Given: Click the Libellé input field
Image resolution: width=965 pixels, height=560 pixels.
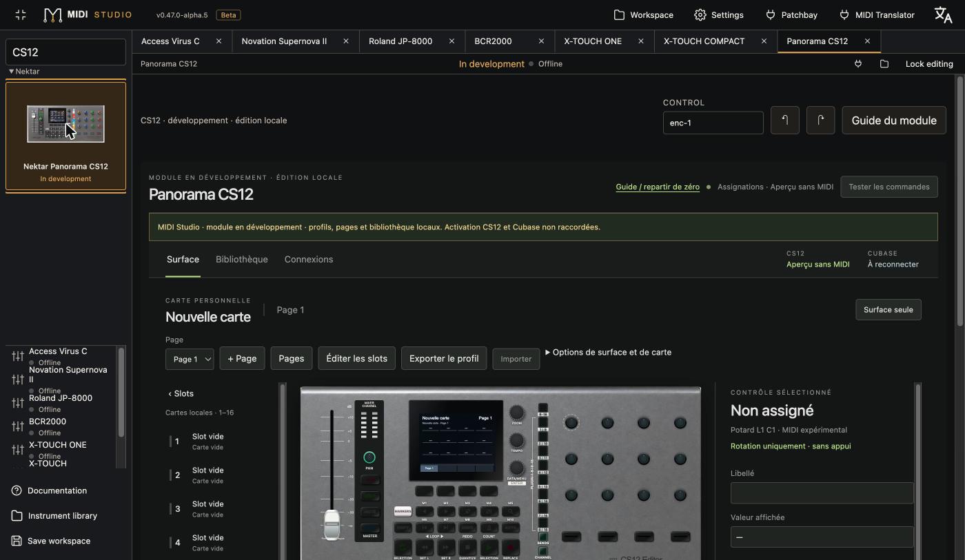Looking at the screenshot, I should [x=822, y=492].
